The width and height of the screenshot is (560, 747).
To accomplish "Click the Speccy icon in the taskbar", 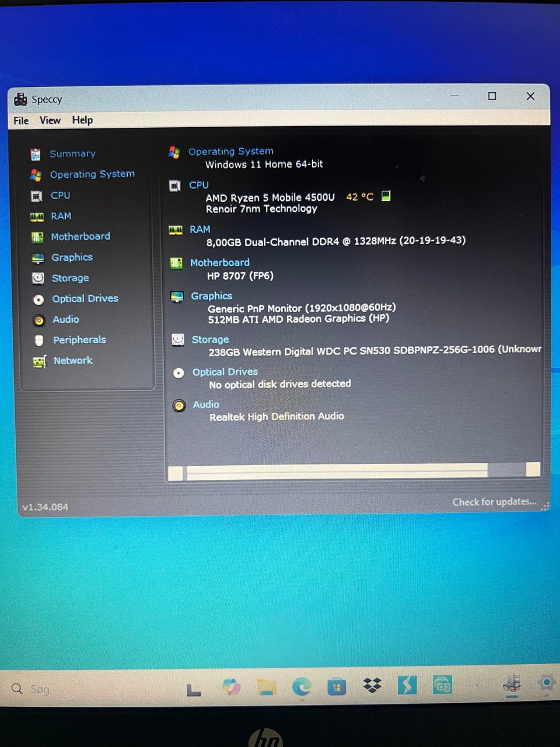I will [x=512, y=683].
